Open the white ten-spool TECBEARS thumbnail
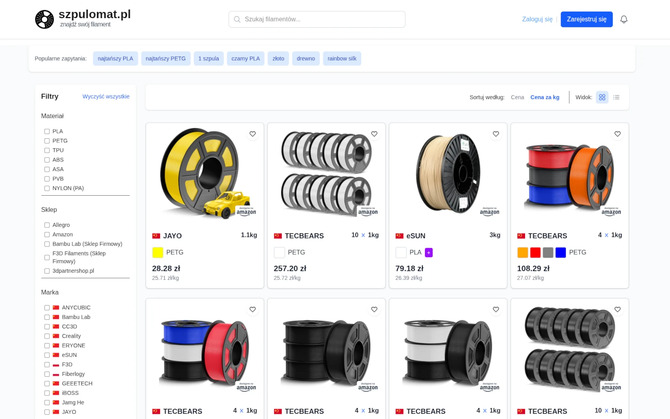 point(326,174)
